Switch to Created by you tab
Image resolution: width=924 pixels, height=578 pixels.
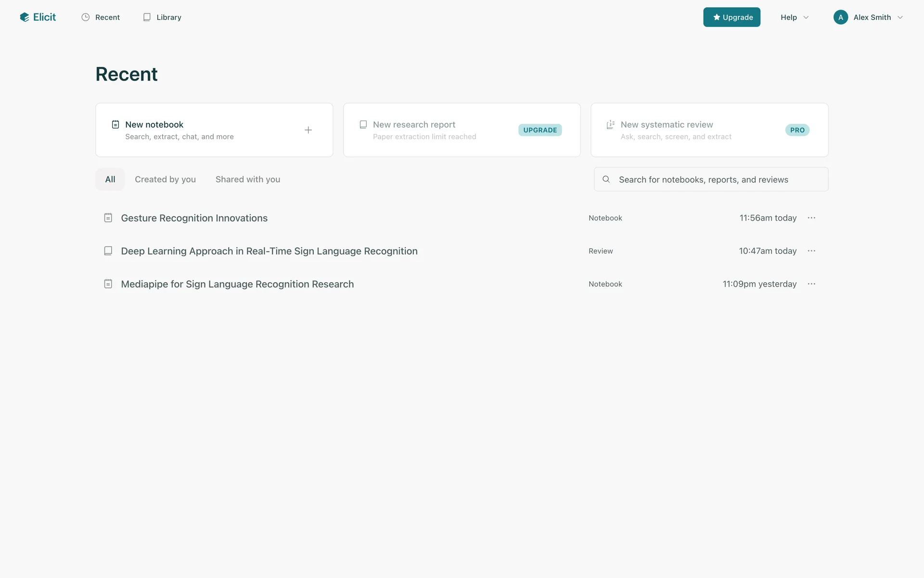click(165, 179)
